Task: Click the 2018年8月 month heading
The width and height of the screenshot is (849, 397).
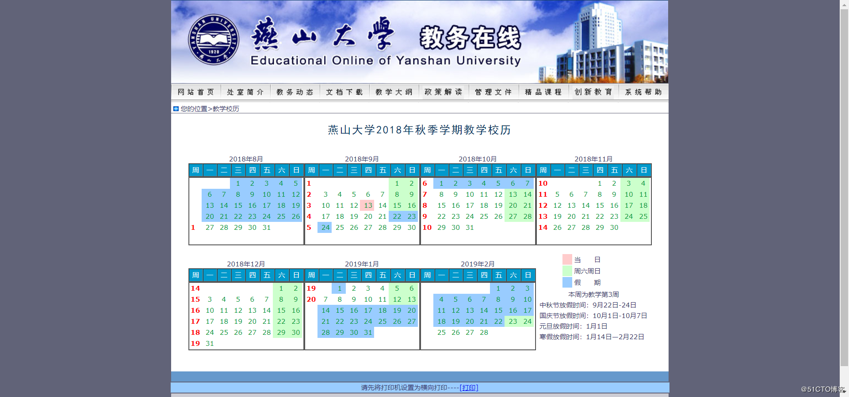Action: click(x=246, y=159)
